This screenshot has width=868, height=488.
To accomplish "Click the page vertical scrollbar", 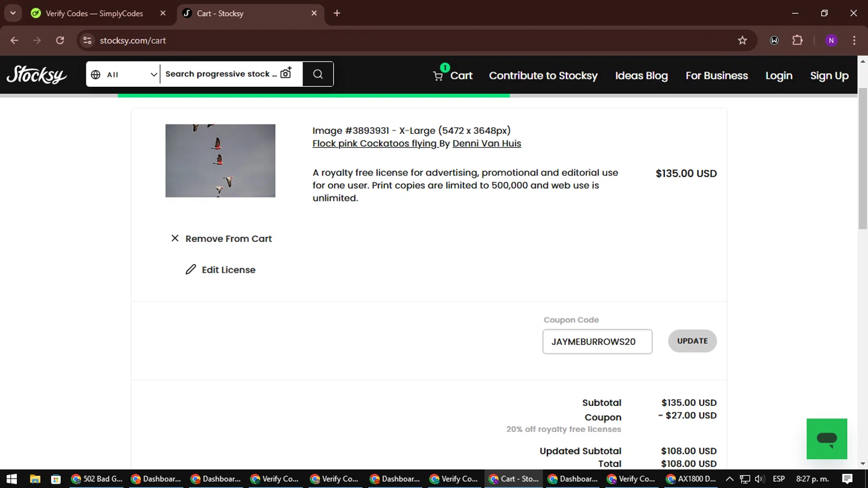I will (863, 159).
